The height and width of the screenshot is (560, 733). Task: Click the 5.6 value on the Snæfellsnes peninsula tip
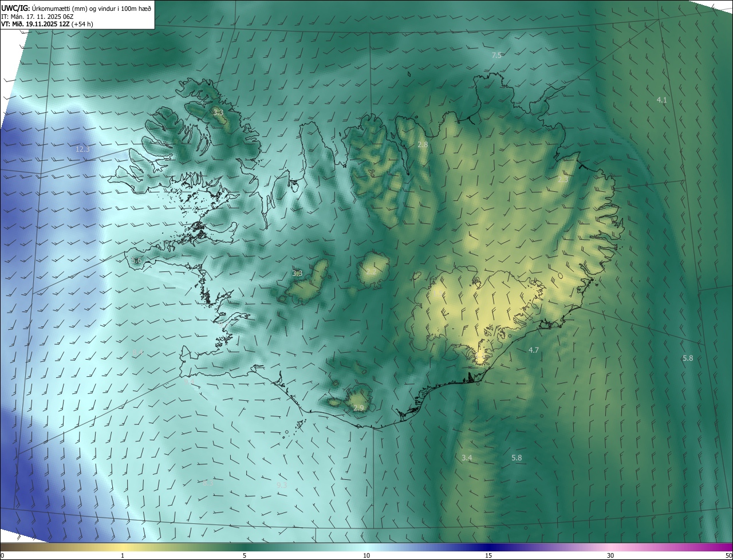coord(136,261)
